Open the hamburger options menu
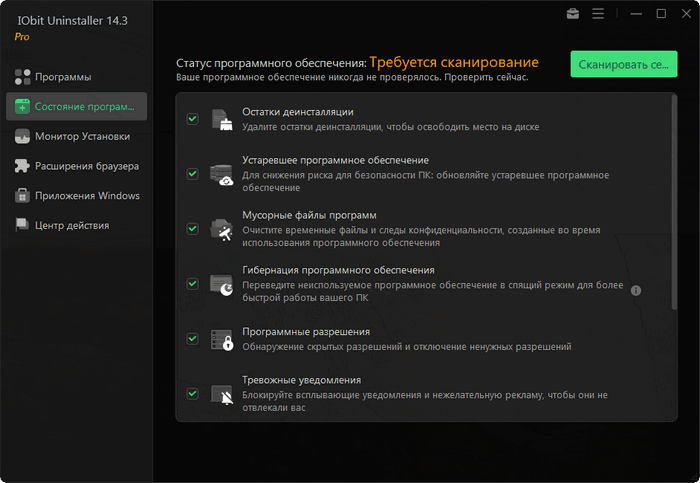Image resolution: width=700 pixels, height=483 pixels. [x=598, y=14]
